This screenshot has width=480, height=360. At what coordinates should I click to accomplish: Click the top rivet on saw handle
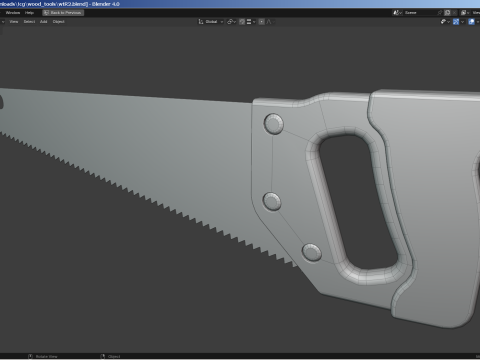[274, 124]
